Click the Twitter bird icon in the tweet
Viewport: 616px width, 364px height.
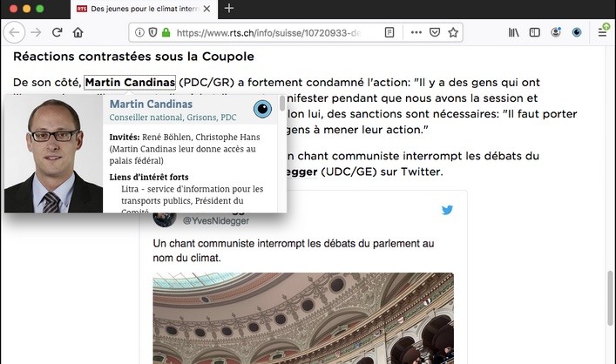(447, 210)
